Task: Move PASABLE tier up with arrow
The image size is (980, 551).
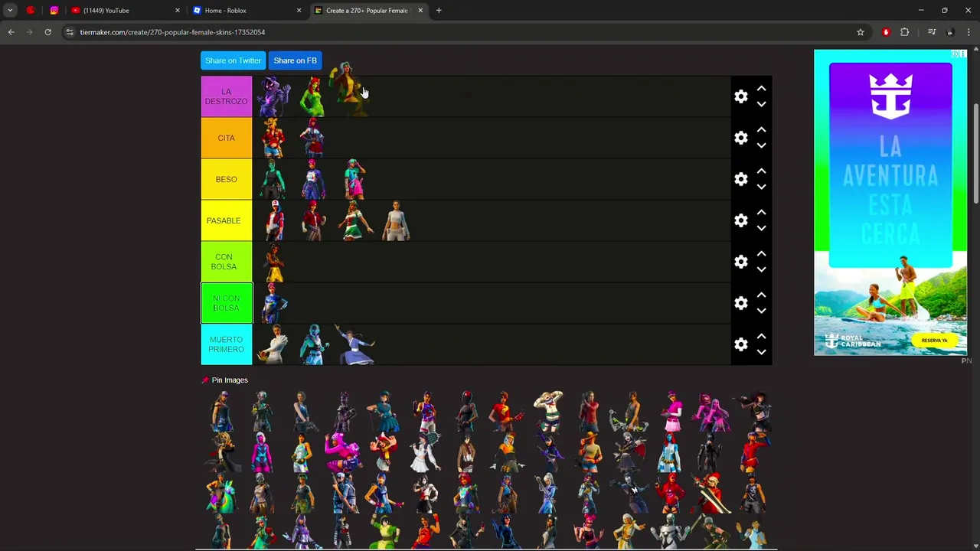Action: tap(761, 213)
